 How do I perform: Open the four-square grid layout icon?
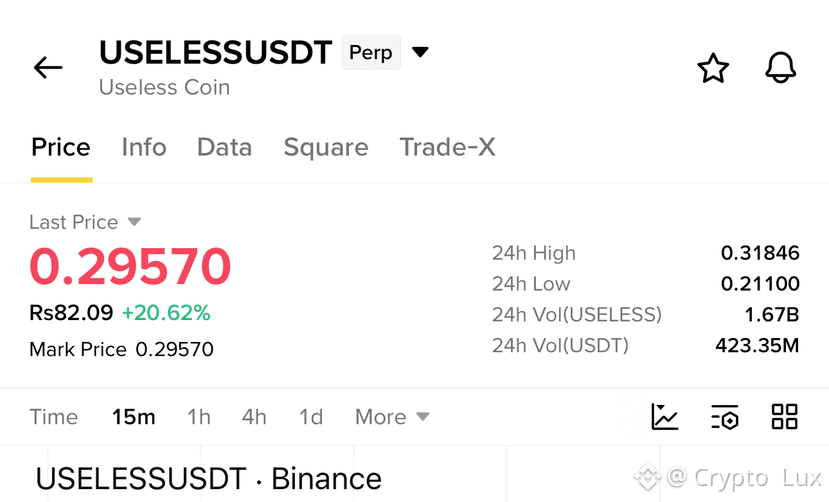coord(785,416)
